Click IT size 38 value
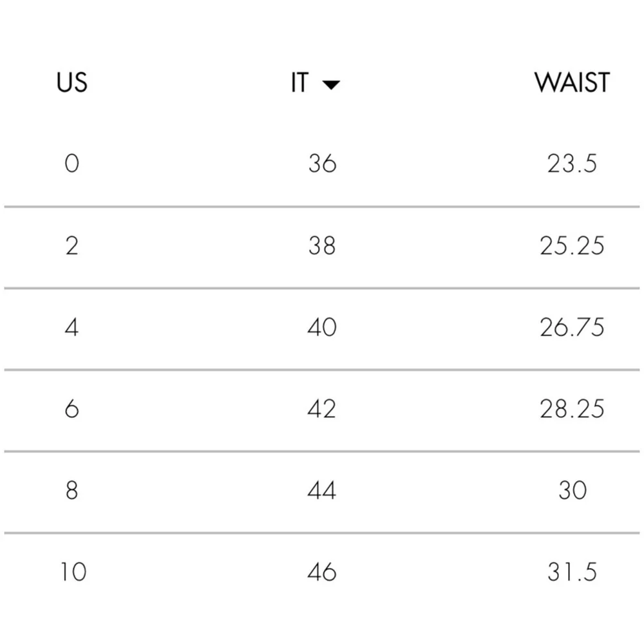The height and width of the screenshot is (644, 644). click(322, 245)
